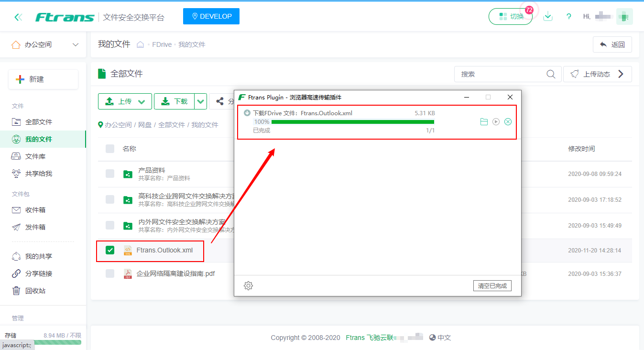The image size is (644, 350).
Task: Click the 下载 download button
Action: [x=174, y=101]
